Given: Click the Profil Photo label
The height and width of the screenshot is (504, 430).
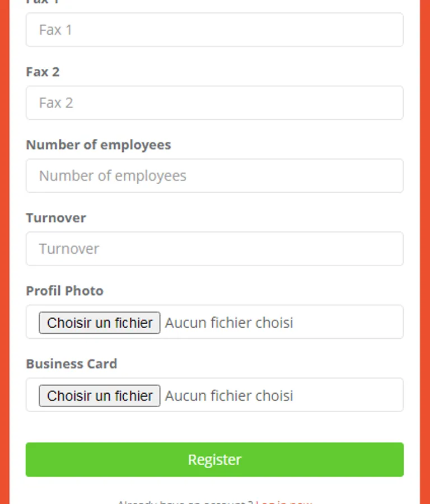Looking at the screenshot, I should point(65,291).
